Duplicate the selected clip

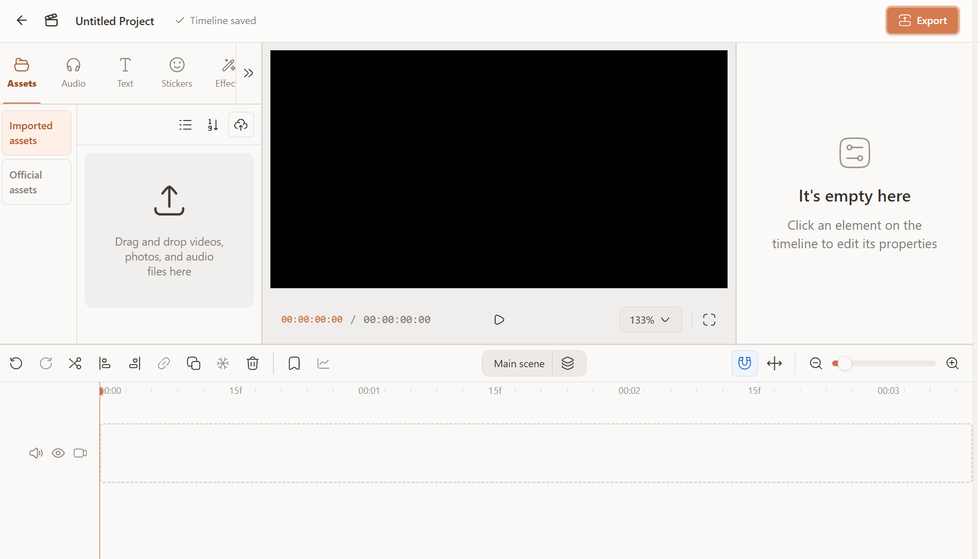[x=193, y=363]
